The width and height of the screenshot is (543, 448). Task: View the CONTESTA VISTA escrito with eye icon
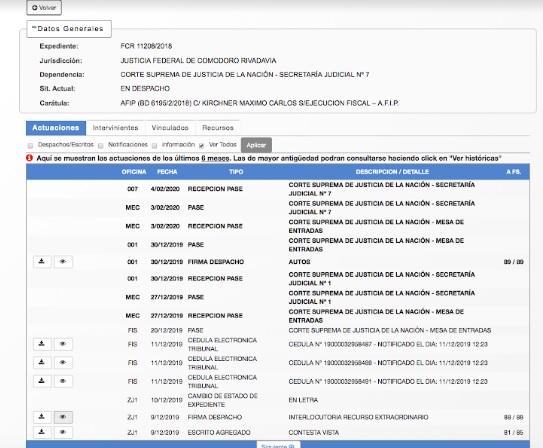pyautogui.click(x=63, y=432)
